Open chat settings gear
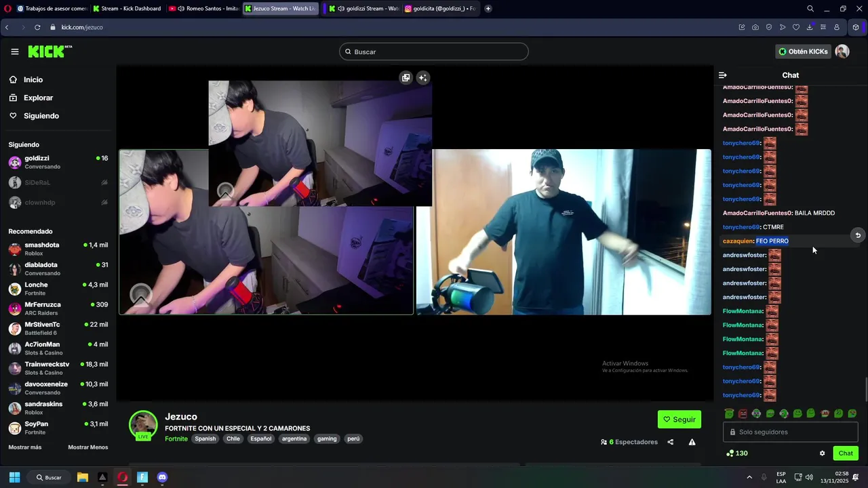Viewport: 868px width, 488px height. pos(822,453)
